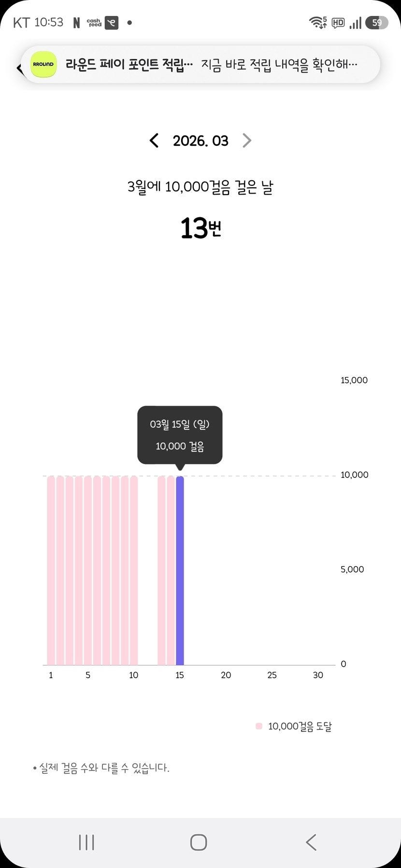Go to previous month with left chevron
This screenshot has width=401, height=868.
pos(154,140)
